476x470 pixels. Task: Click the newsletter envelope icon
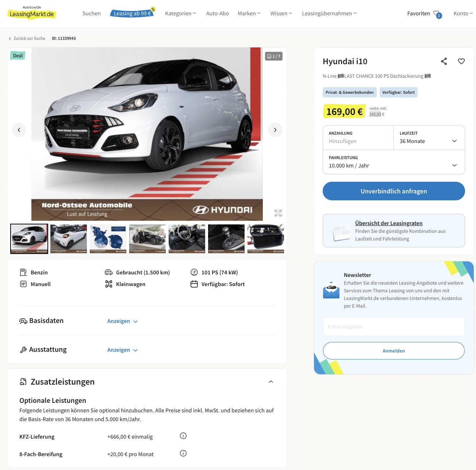tap(331, 290)
